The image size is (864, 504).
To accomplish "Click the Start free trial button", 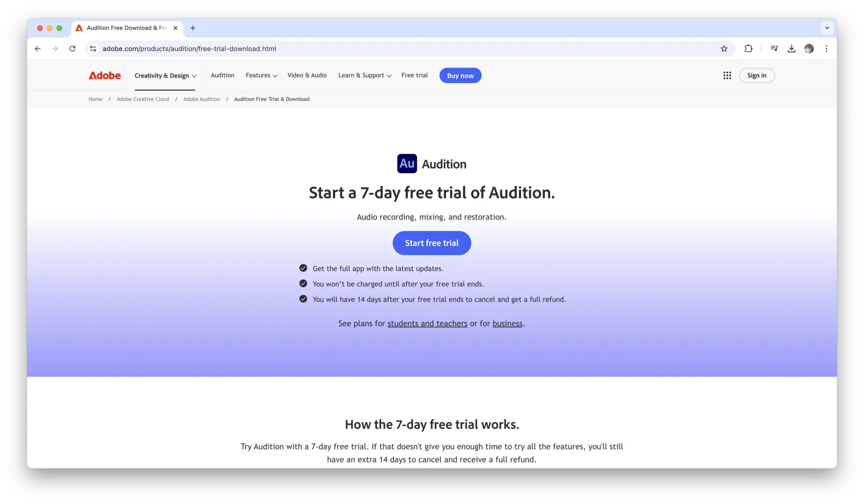I will pyautogui.click(x=432, y=243).
